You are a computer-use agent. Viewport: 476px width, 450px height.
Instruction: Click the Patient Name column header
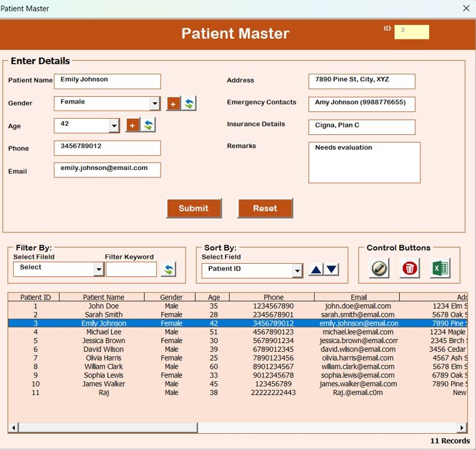point(102,297)
